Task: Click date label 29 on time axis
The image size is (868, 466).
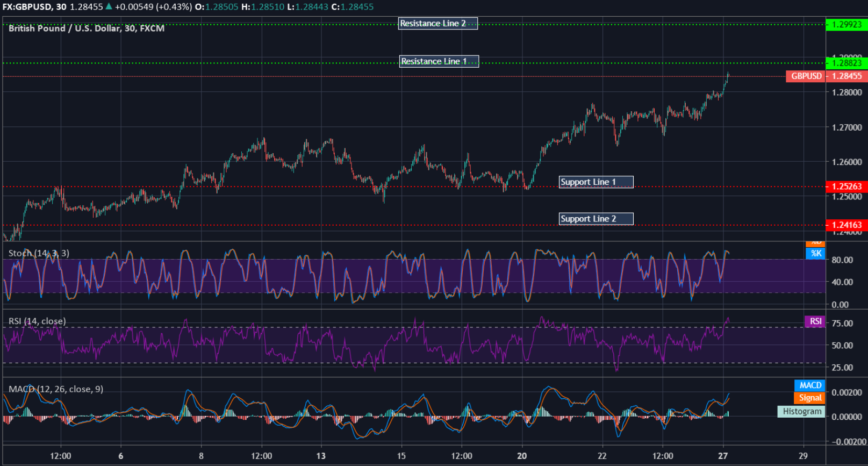Action: (803, 456)
